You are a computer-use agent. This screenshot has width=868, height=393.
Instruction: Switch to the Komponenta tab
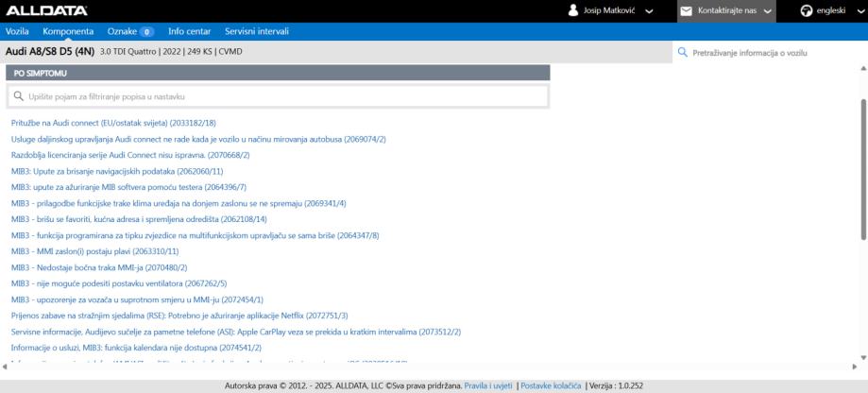pos(68,31)
